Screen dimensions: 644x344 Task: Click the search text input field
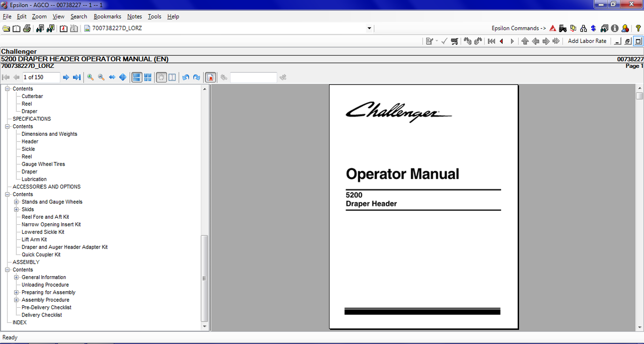click(254, 77)
